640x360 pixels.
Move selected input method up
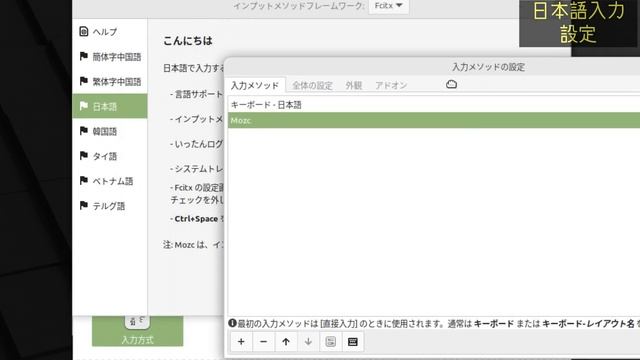[x=286, y=342]
